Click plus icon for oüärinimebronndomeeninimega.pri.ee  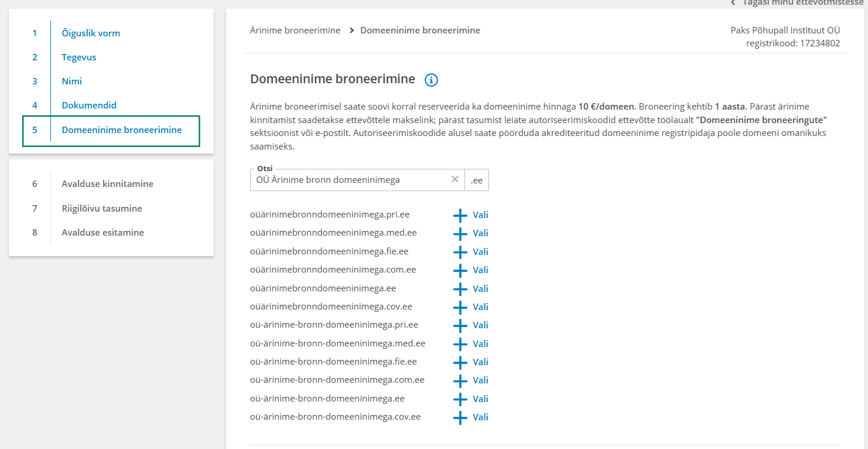pyautogui.click(x=460, y=215)
